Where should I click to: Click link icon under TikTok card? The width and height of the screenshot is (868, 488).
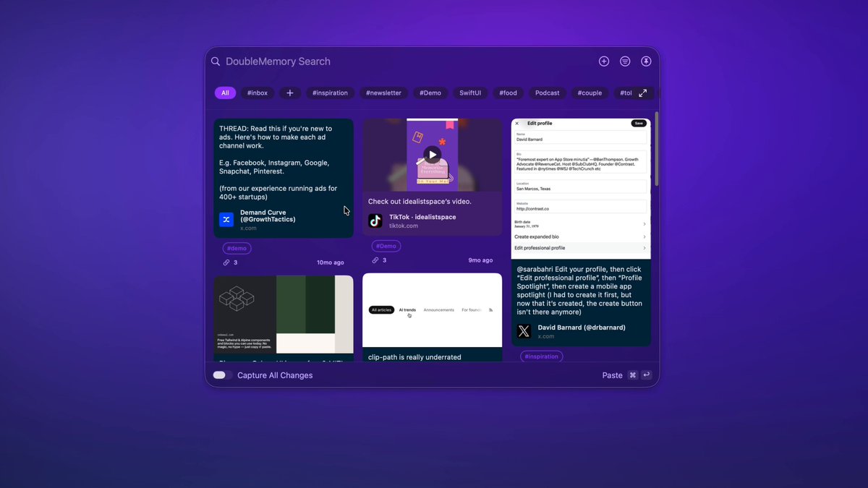[375, 260]
